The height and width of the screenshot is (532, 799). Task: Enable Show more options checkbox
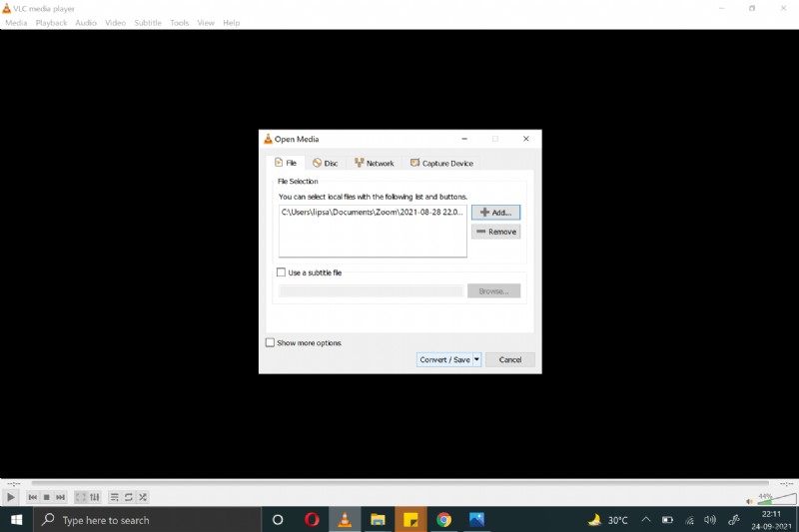[x=270, y=342]
